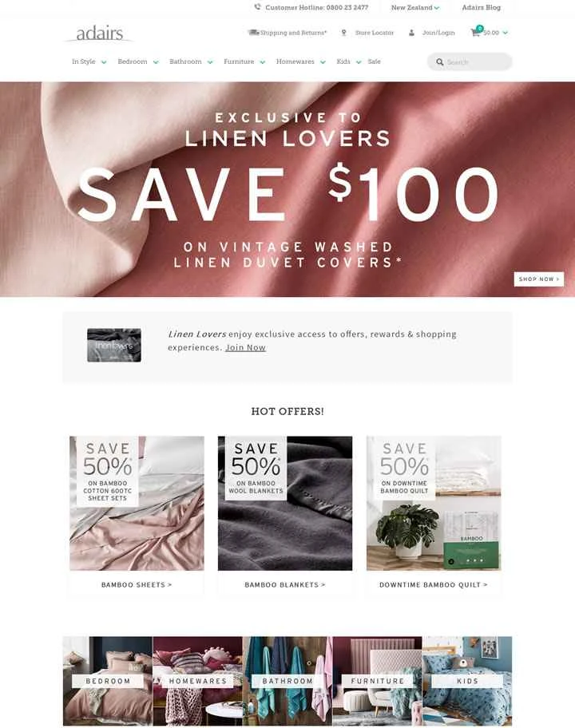Select the Bathroom category image
This screenshot has width=575, height=728.
pos(287,681)
